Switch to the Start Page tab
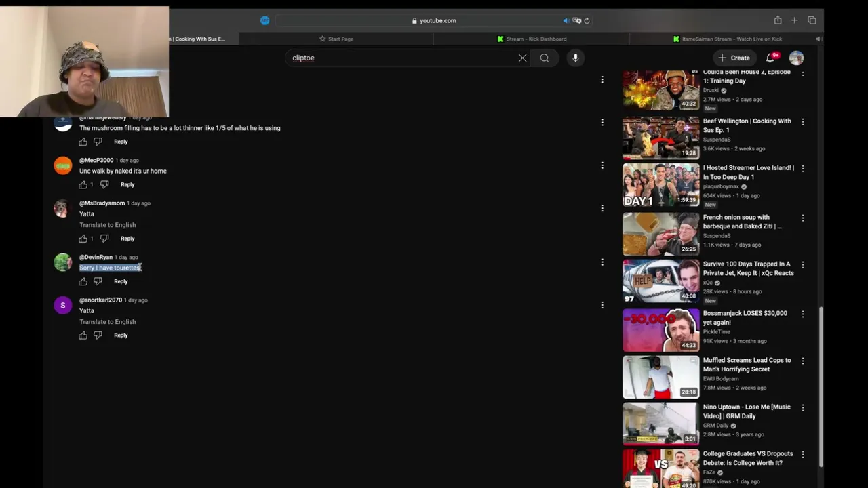 click(x=336, y=39)
